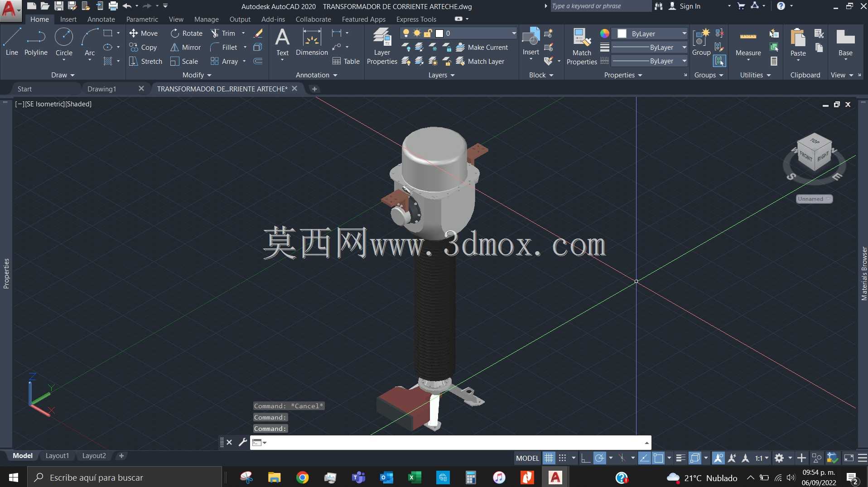Screen dimensions: 868x487
Task: Toggle 2D object snap
Action: 658,458
